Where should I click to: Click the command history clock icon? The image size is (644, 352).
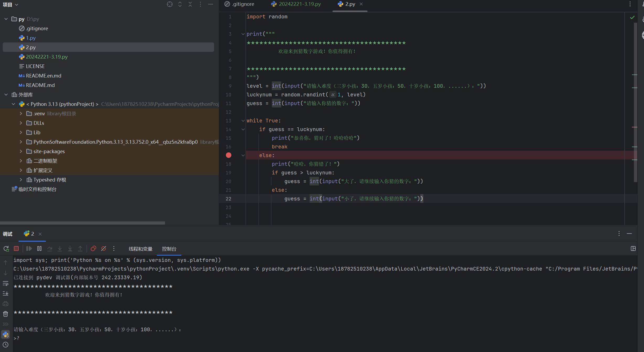(x=6, y=345)
